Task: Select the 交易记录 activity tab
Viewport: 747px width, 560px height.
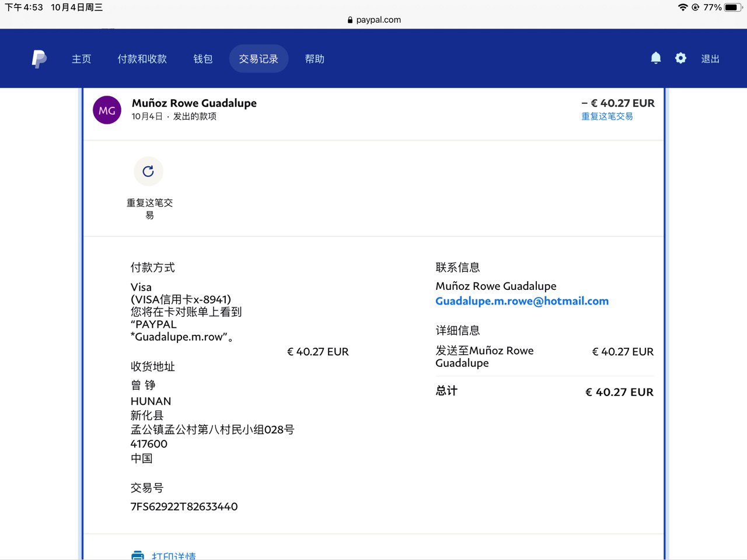Action: (259, 59)
